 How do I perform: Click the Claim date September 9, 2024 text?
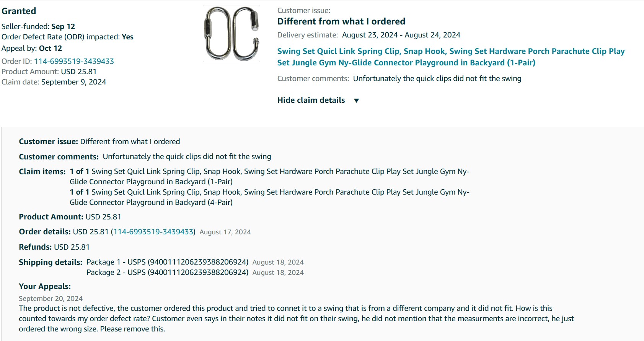(x=54, y=82)
